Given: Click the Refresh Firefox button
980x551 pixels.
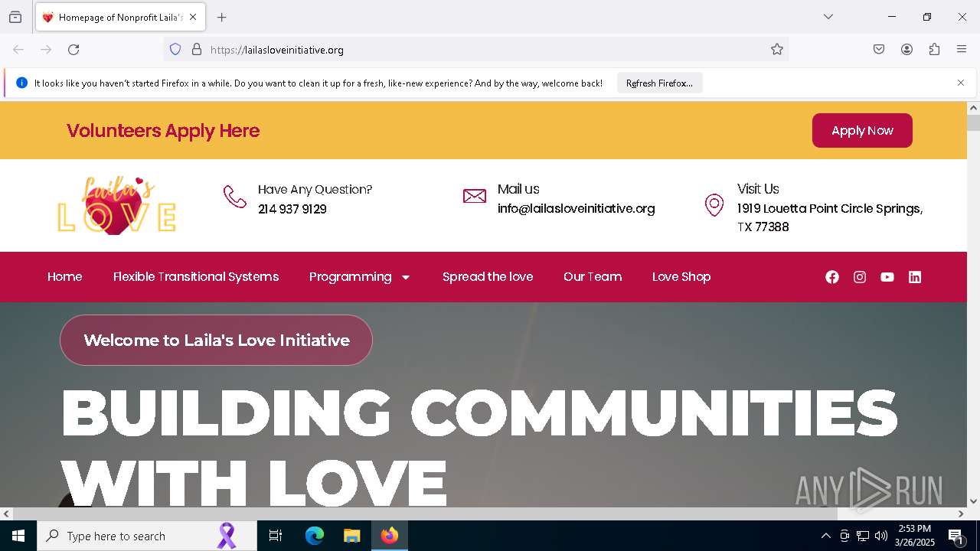Looking at the screenshot, I should (659, 83).
